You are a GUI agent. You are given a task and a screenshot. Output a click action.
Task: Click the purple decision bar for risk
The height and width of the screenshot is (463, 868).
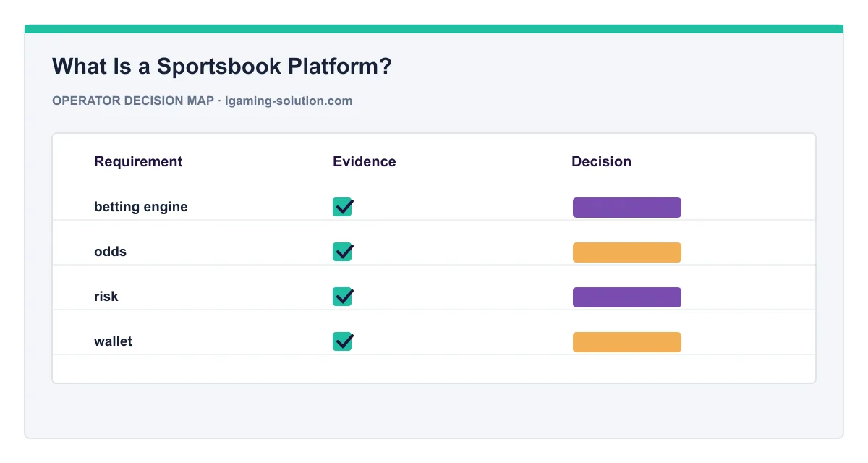pos(627,297)
